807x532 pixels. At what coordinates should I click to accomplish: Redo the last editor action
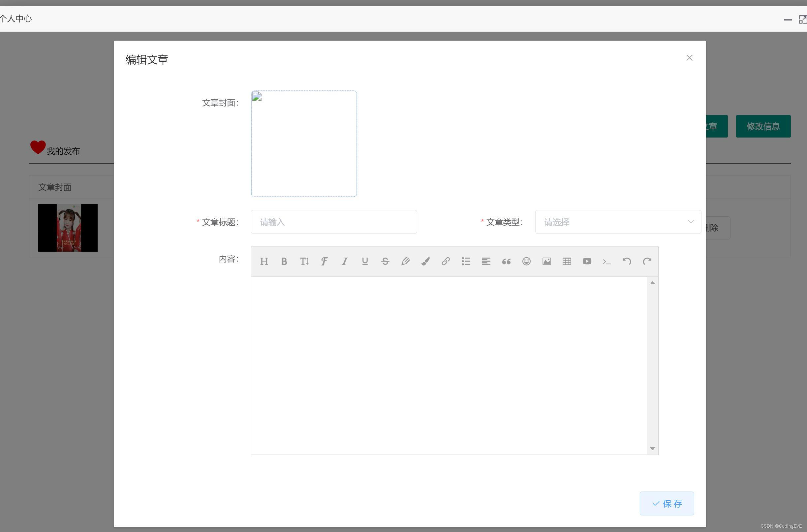(647, 261)
